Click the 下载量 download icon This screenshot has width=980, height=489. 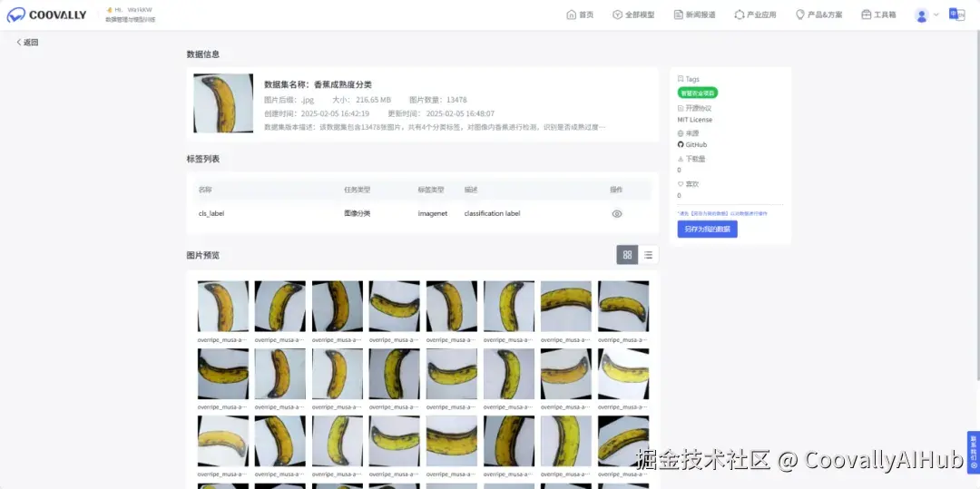[681, 160]
